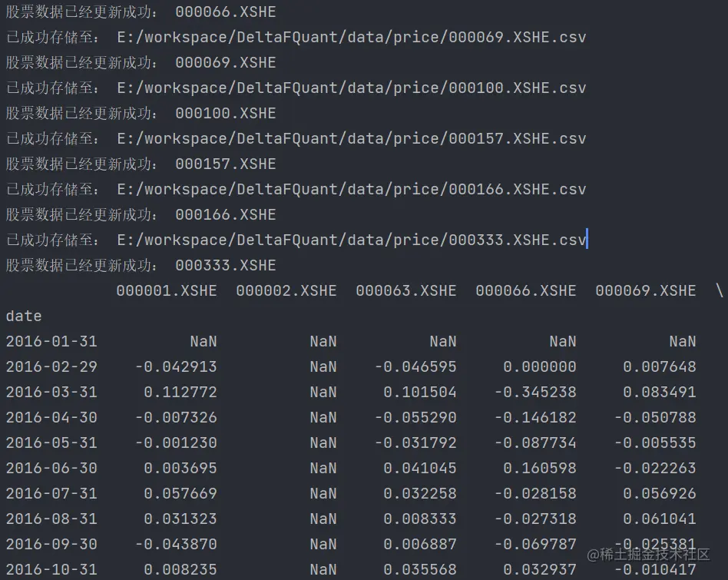Click value 0.057669

[x=180, y=493]
